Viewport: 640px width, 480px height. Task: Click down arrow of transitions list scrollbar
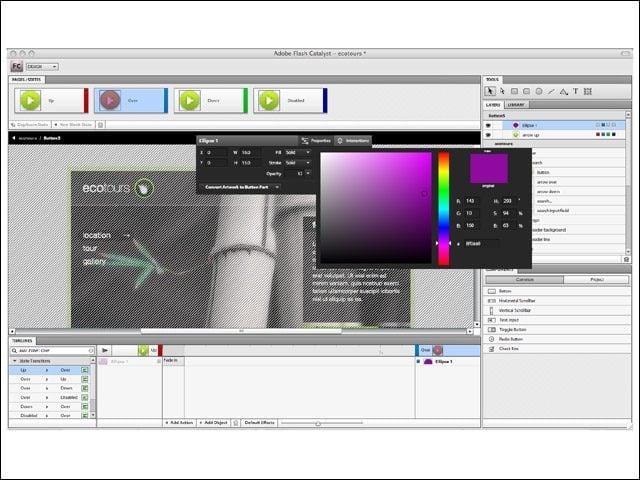[93, 415]
